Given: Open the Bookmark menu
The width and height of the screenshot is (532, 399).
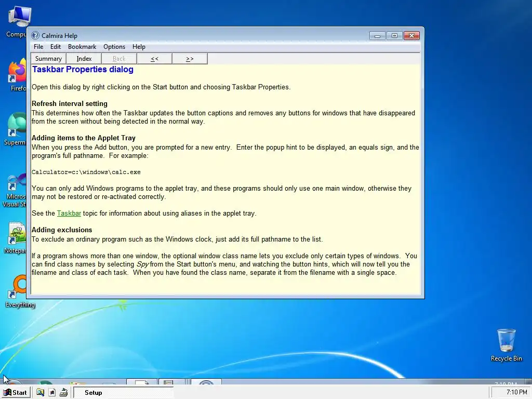Looking at the screenshot, I should coord(82,47).
